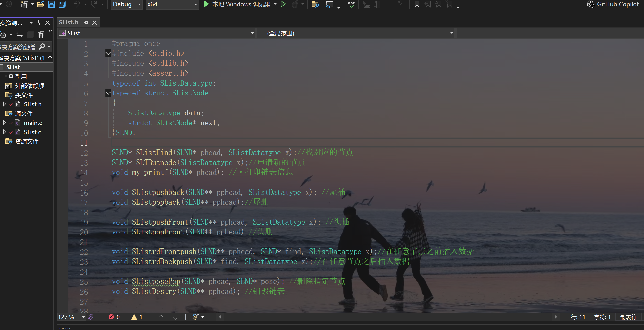
Task: Click the spell checker abc icon
Action: click(x=351, y=4)
